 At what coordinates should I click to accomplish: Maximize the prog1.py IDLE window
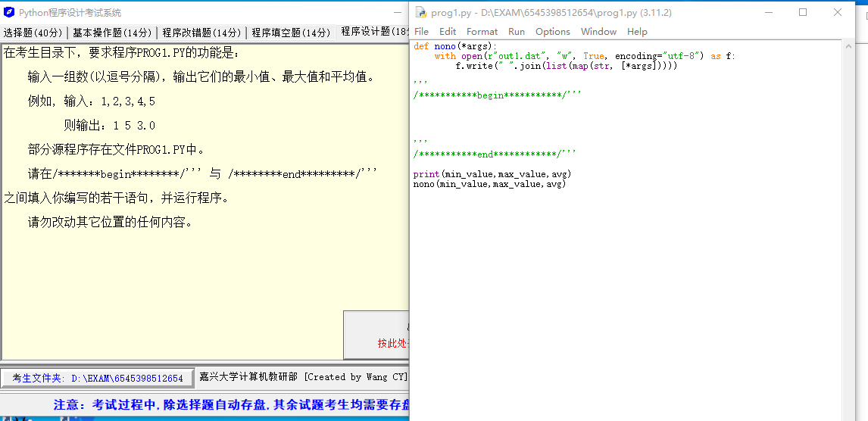(x=803, y=12)
